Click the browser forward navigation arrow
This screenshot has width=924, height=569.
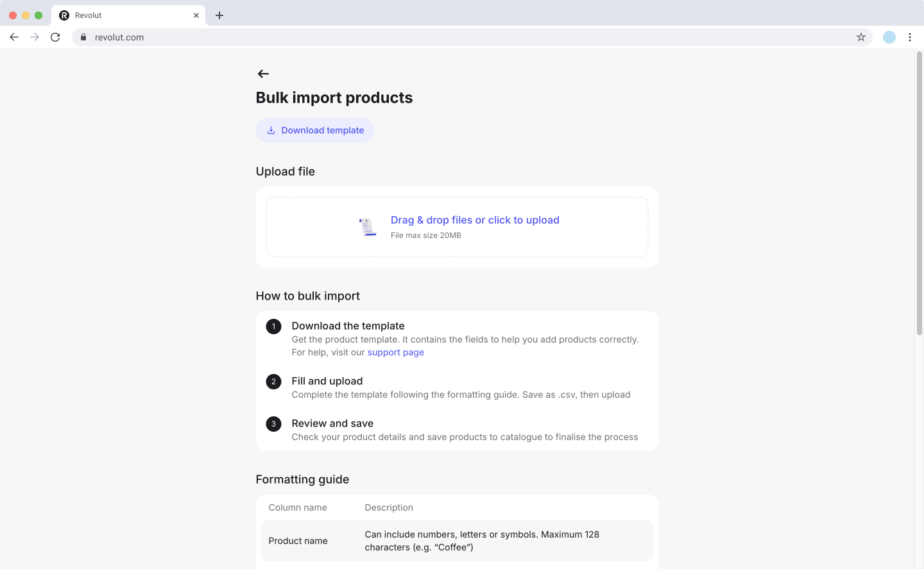pyautogui.click(x=35, y=37)
